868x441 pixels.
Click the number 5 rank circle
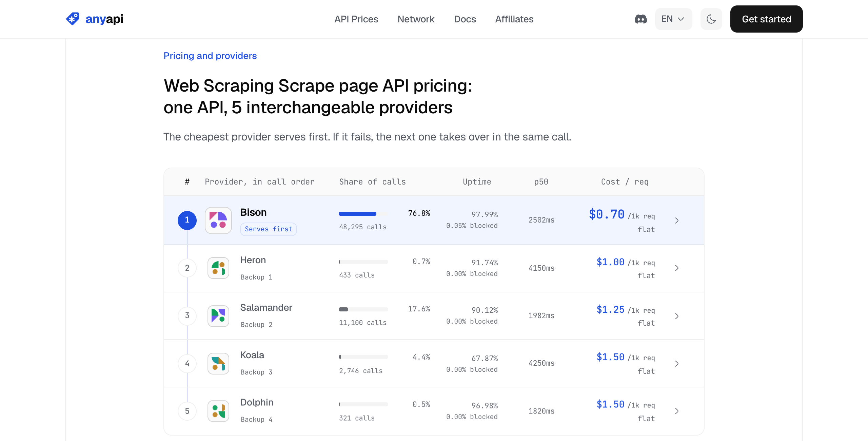pyautogui.click(x=187, y=411)
